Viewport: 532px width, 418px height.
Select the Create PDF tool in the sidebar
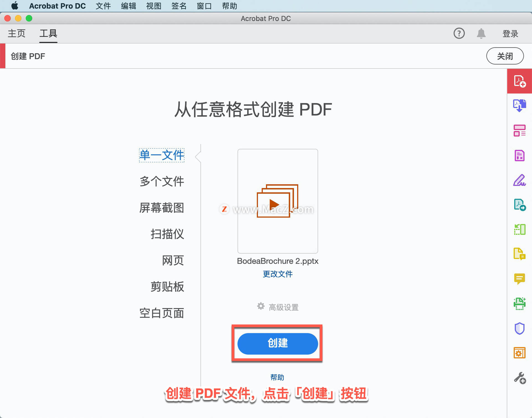click(x=520, y=82)
